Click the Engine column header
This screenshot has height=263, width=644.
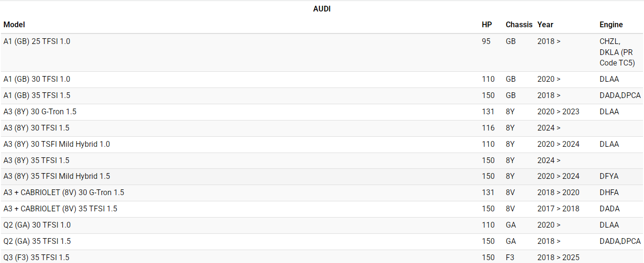[611, 24]
